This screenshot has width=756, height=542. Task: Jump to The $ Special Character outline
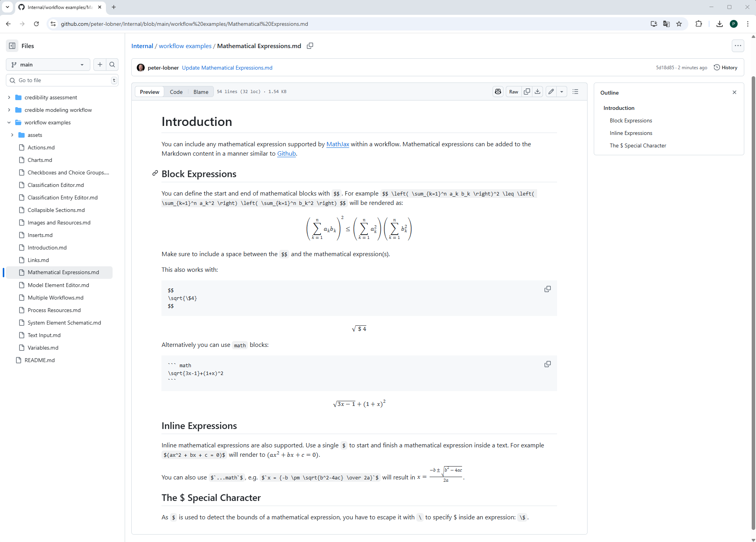[x=638, y=145]
